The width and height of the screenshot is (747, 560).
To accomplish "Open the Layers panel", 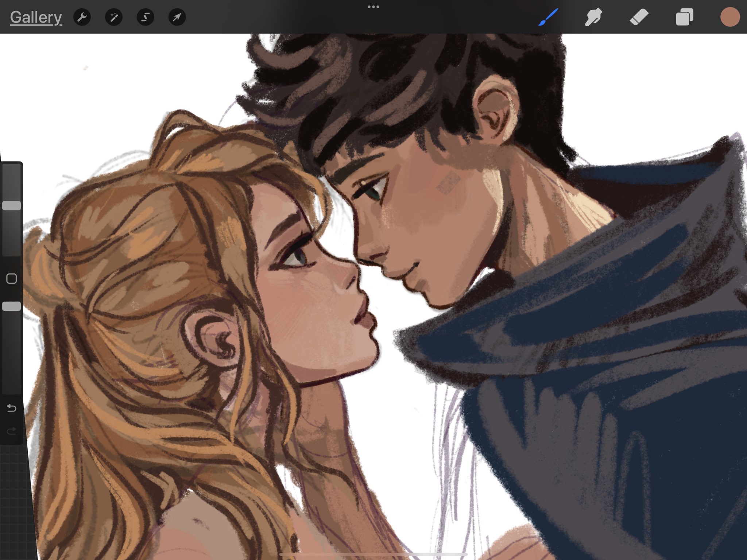I will [x=685, y=16].
